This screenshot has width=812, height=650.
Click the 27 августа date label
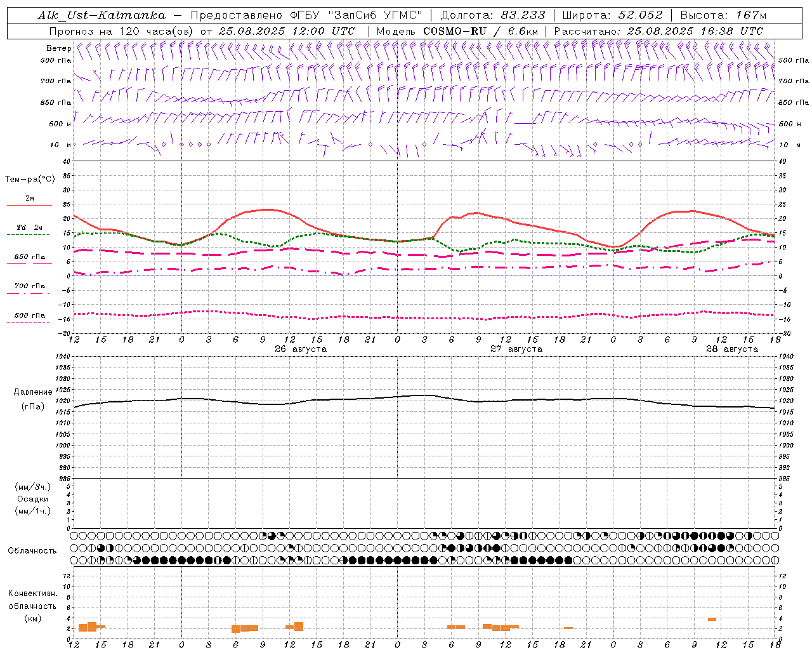(516, 349)
